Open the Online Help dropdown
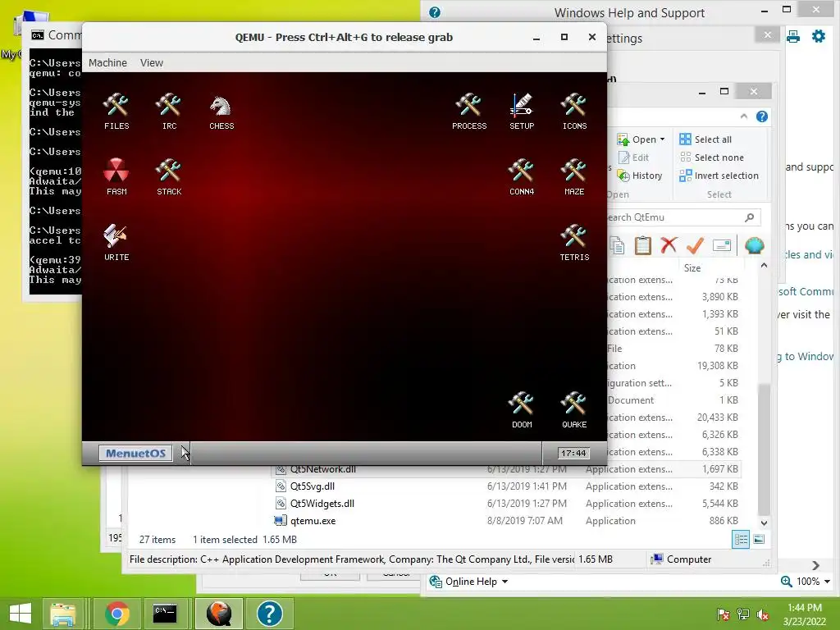The height and width of the screenshot is (630, 840). [468, 582]
